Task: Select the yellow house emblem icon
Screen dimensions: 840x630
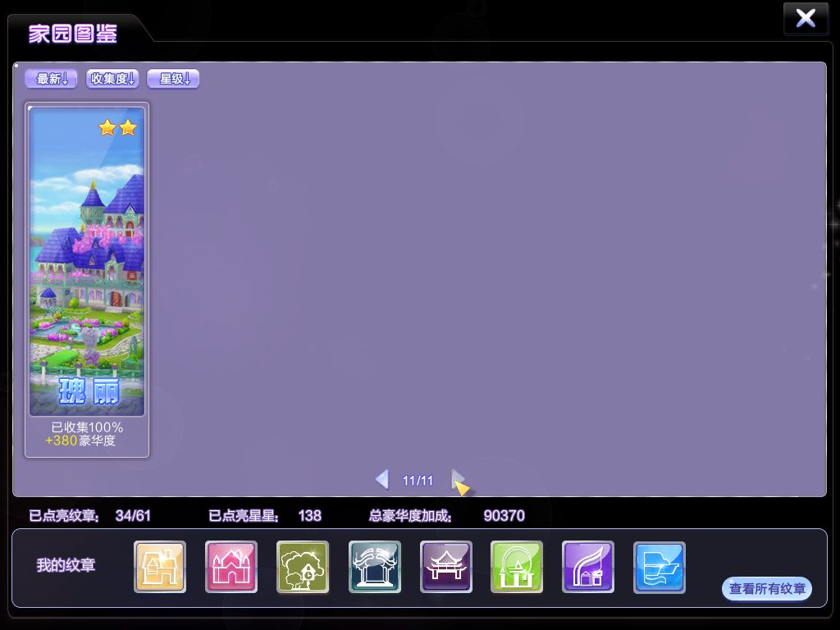Action: 160,567
